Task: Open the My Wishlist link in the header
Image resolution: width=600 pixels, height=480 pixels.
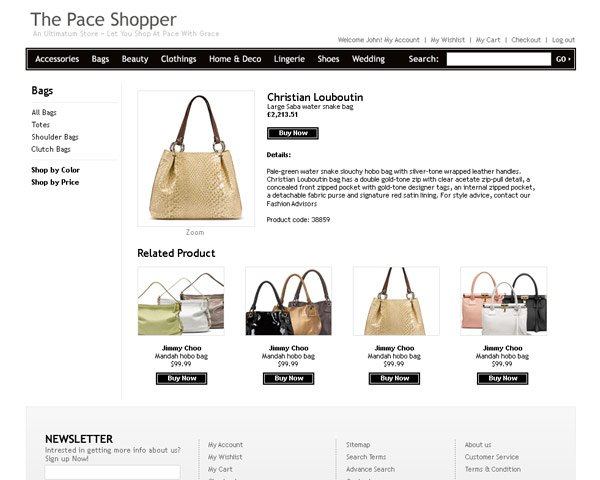Action: [x=448, y=40]
